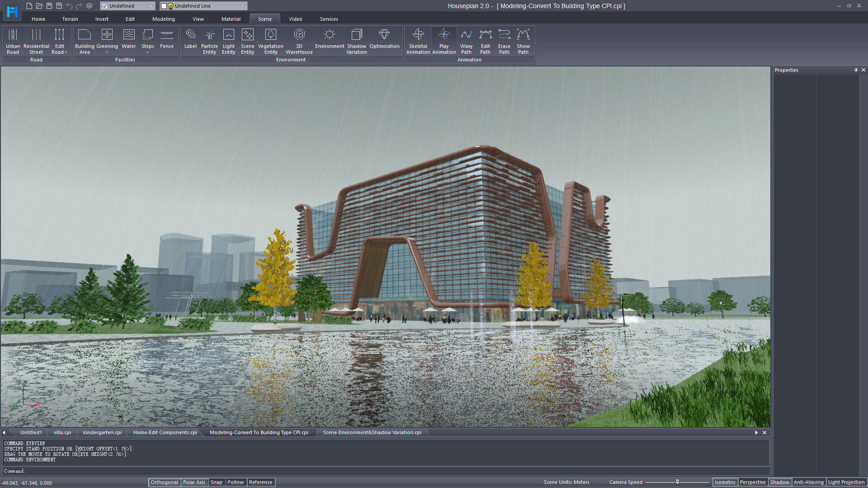This screenshot has height=488, width=868.
Task: Enable Anti-Aliasing in the status bar
Action: click(808, 482)
